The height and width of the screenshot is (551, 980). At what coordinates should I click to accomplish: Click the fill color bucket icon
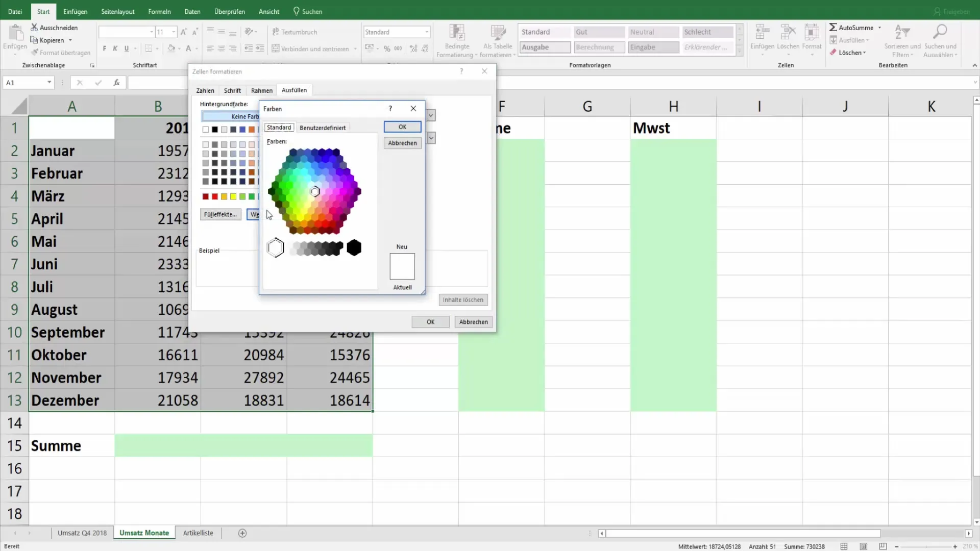[171, 48]
